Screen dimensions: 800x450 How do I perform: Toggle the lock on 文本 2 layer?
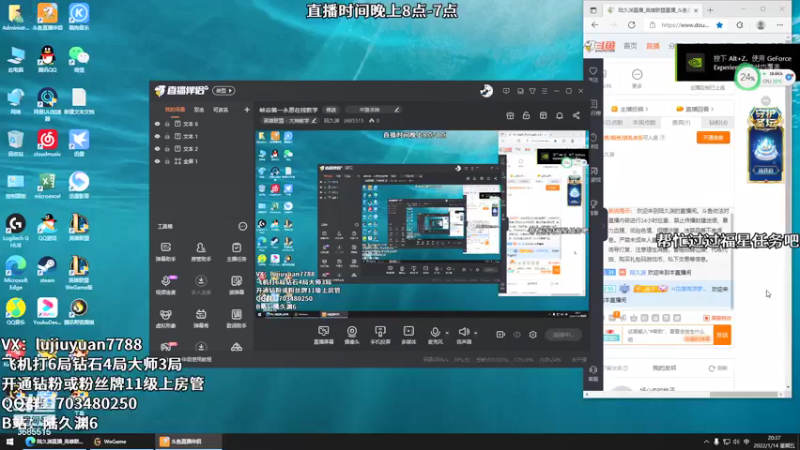pos(167,149)
